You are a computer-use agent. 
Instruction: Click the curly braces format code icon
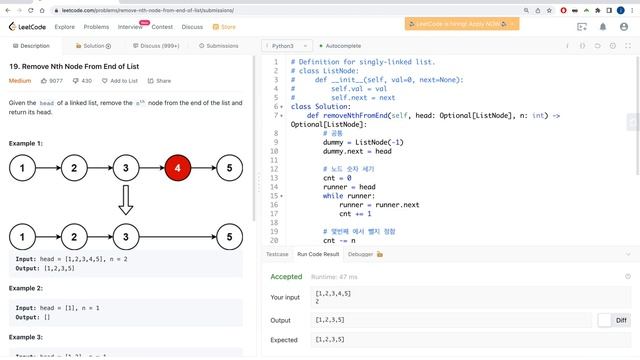click(582, 46)
